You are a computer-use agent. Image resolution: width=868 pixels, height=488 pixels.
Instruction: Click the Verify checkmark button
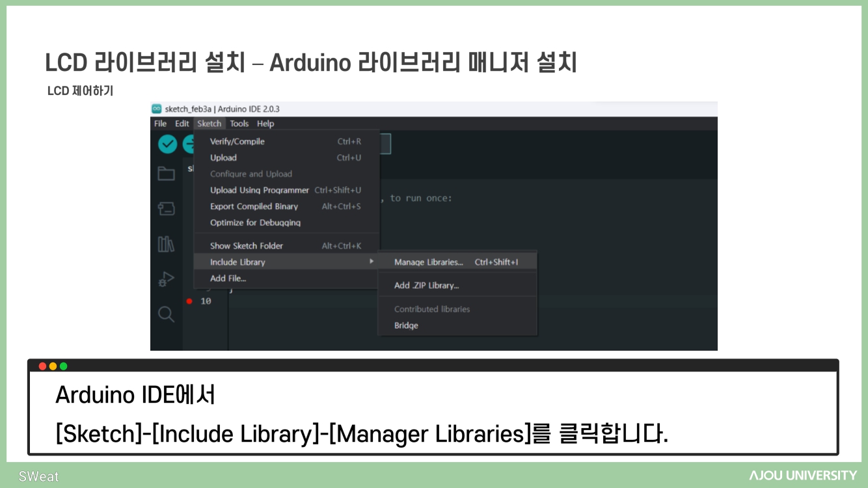click(168, 144)
